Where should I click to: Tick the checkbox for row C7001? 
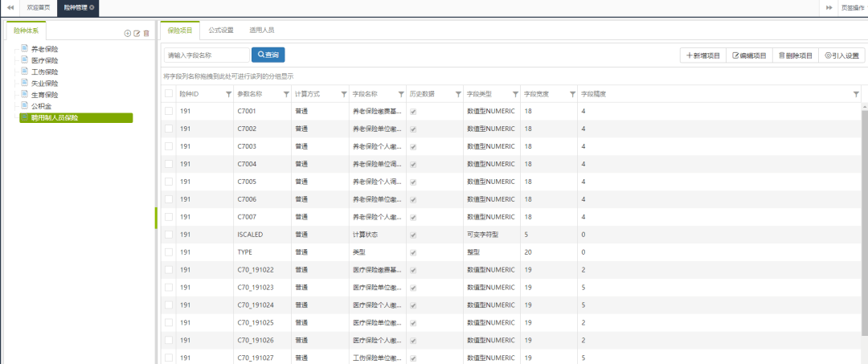pos(169,111)
